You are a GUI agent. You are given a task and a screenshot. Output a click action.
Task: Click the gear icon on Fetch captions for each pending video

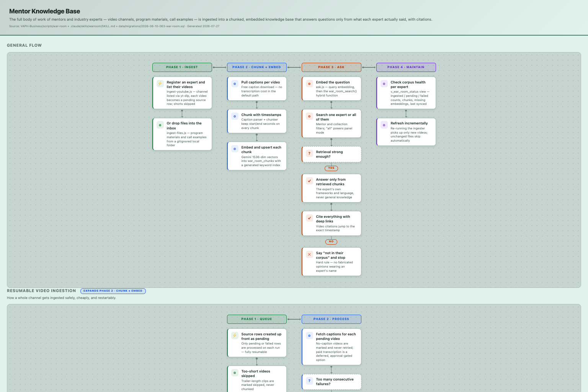(309, 335)
